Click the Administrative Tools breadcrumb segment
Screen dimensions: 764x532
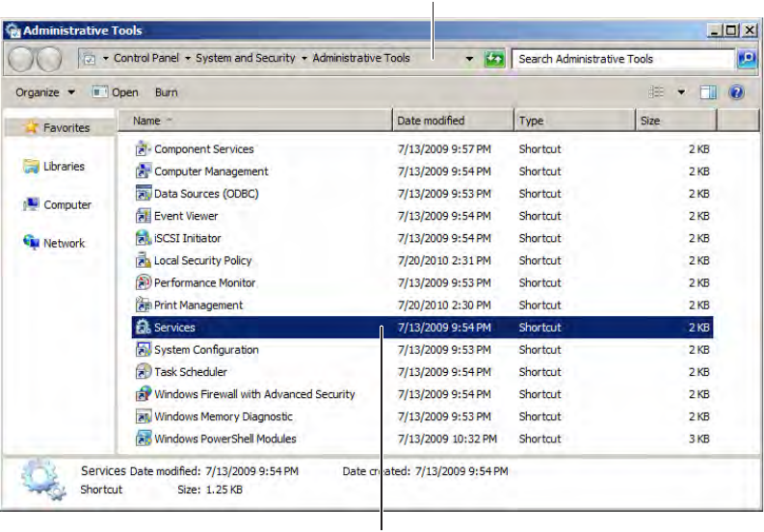pyautogui.click(x=361, y=58)
